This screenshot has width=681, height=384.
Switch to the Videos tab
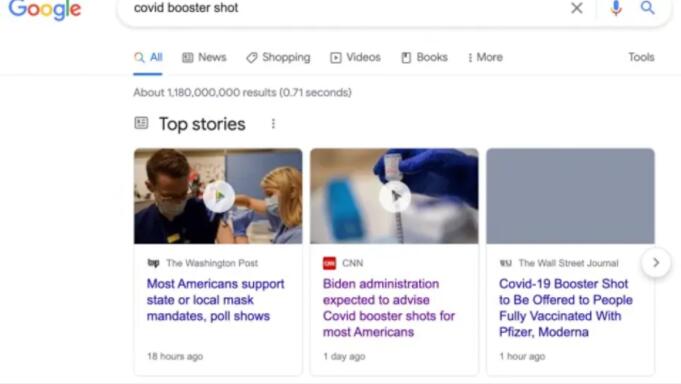tap(355, 57)
